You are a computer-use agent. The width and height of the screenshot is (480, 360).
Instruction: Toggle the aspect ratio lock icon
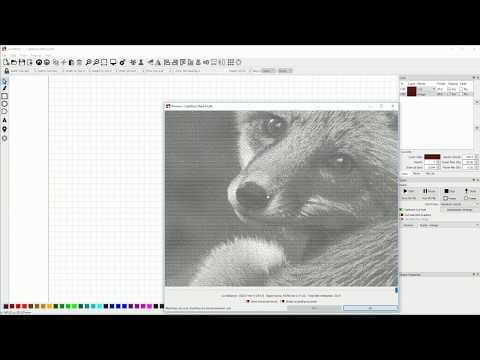[x=6, y=71]
